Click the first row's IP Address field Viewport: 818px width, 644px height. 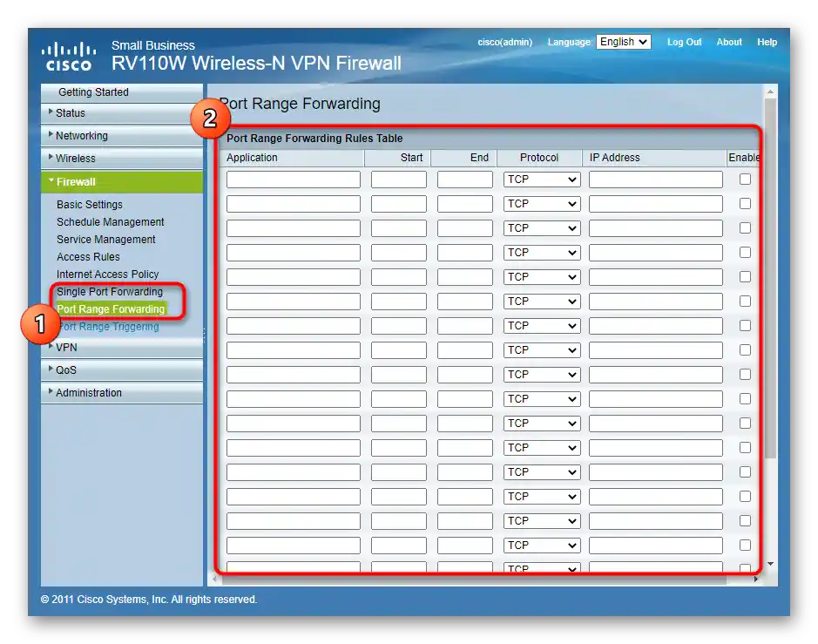tap(656, 180)
